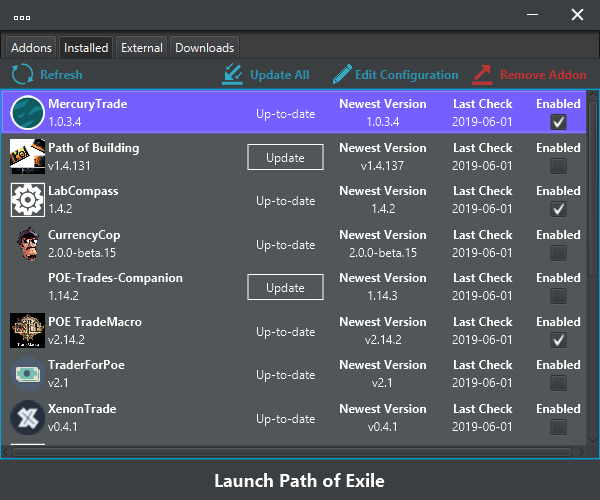Click the horizontal scrollbar right arrow
600x500 pixels.
(582, 452)
